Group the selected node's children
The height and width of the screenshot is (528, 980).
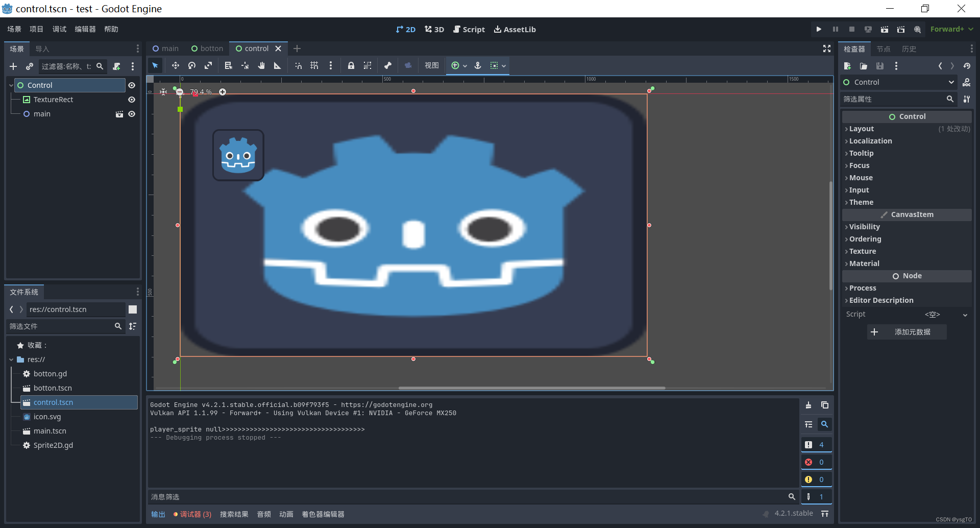click(367, 65)
